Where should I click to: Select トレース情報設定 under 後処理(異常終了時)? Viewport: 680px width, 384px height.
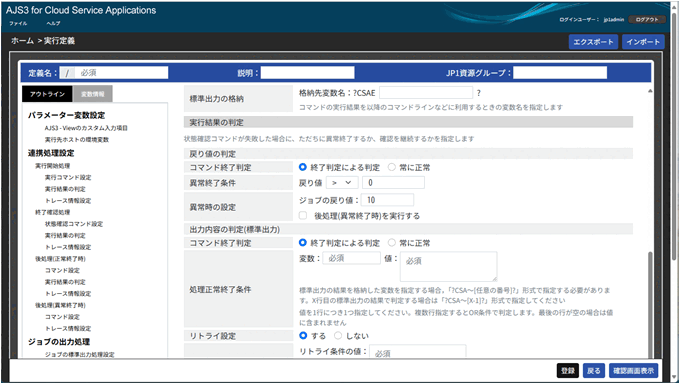coord(68,328)
